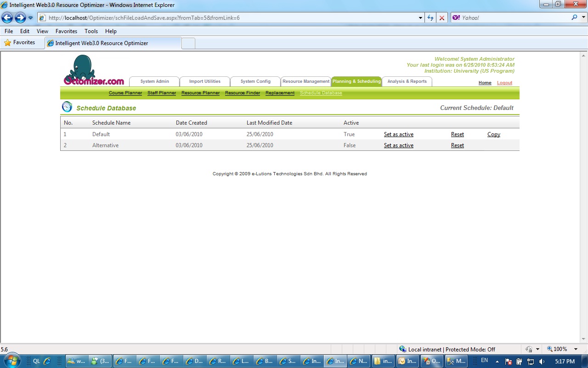
Task: Click the Action Center flag tray icon
Action: coord(509,362)
